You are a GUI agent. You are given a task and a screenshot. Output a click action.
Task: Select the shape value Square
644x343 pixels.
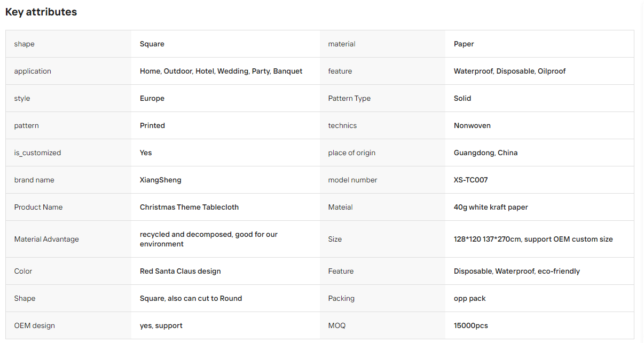click(x=152, y=44)
